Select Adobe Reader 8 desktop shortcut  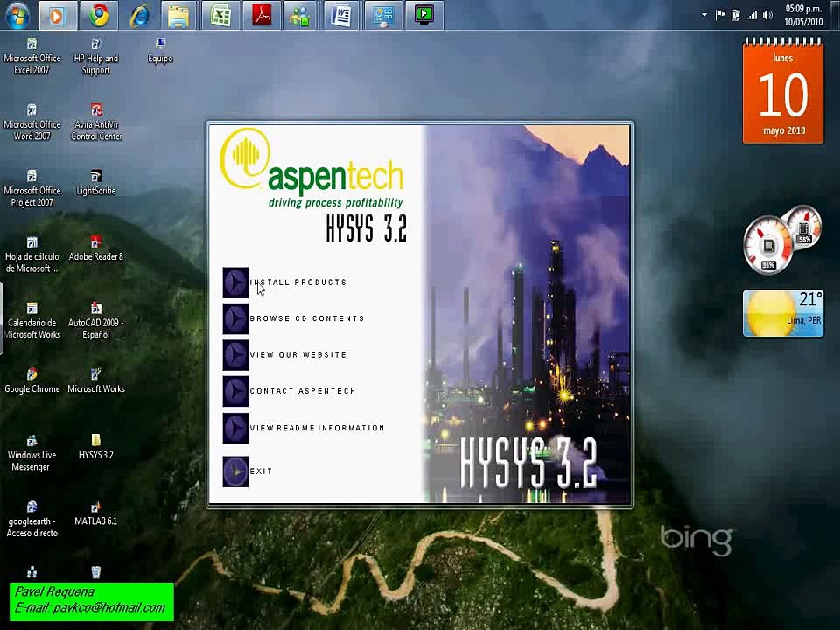coord(96,248)
